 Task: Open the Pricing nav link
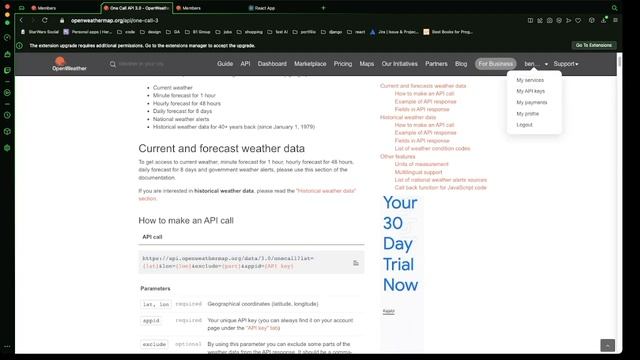[x=343, y=64]
